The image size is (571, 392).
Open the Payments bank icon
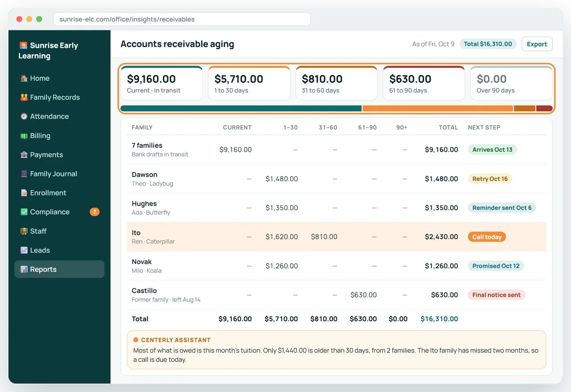(24, 155)
